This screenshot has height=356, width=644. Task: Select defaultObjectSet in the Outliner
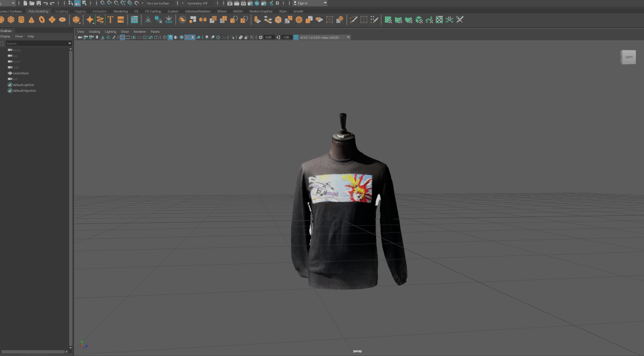[25, 91]
